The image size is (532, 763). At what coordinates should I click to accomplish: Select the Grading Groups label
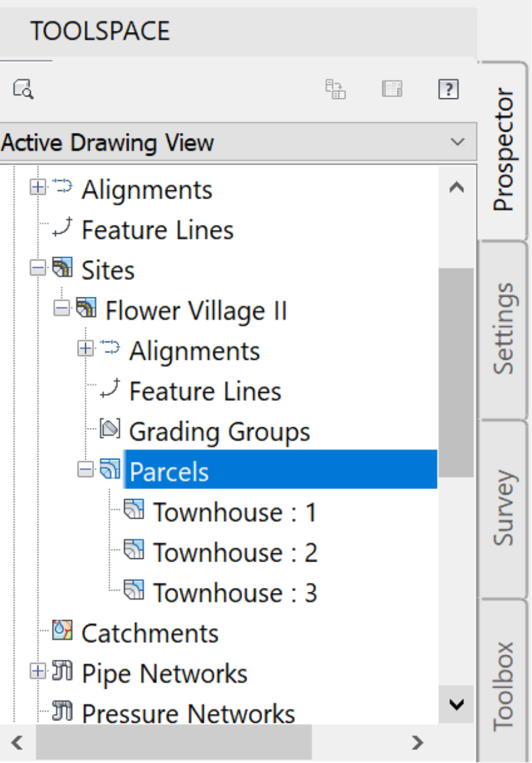tap(219, 432)
